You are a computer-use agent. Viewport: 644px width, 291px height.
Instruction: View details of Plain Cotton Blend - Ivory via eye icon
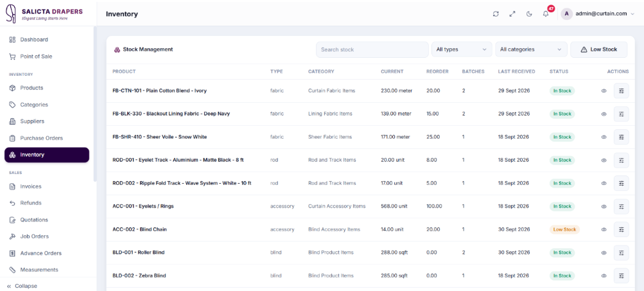point(604,91)
